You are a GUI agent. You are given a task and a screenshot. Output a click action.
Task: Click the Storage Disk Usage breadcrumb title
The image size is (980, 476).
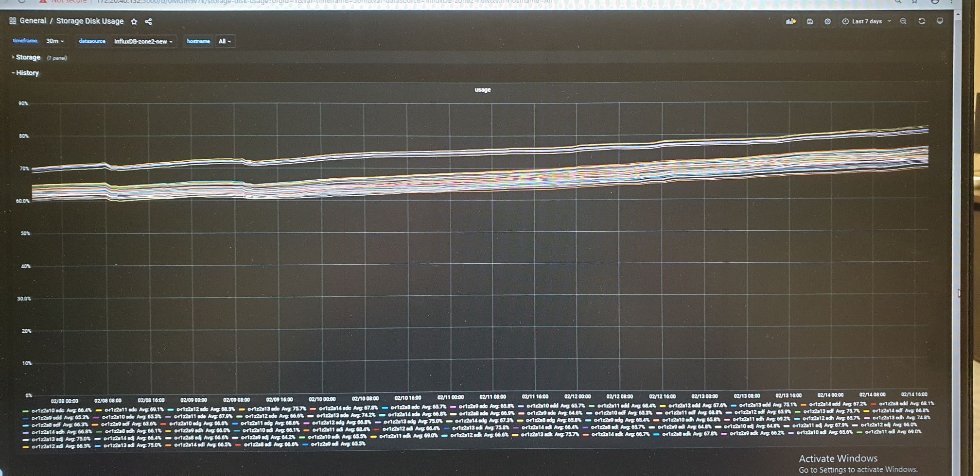pos(90,21)
